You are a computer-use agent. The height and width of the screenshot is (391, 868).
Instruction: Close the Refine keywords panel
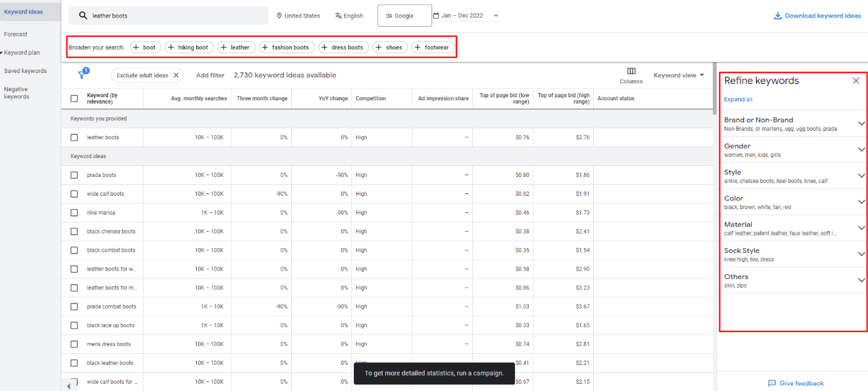click(x=856, y=81)
